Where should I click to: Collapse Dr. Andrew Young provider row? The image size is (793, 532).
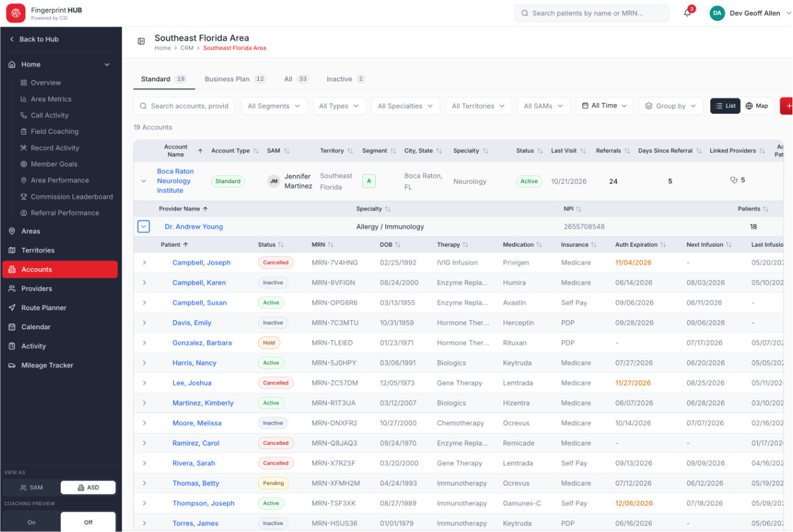[144, 226]
